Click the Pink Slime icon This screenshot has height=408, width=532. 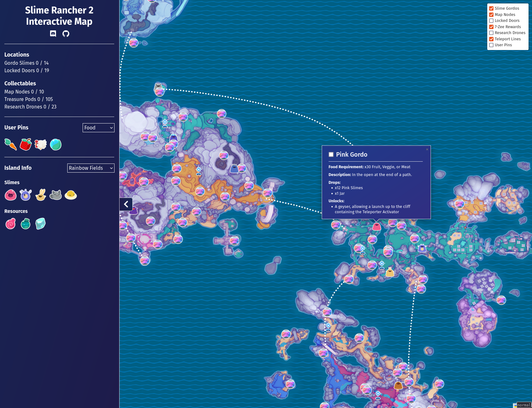[x=11, y=195]
